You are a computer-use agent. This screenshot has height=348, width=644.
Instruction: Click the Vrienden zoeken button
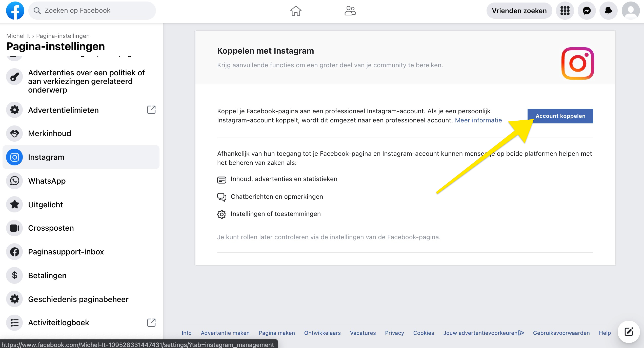point(519,11)
